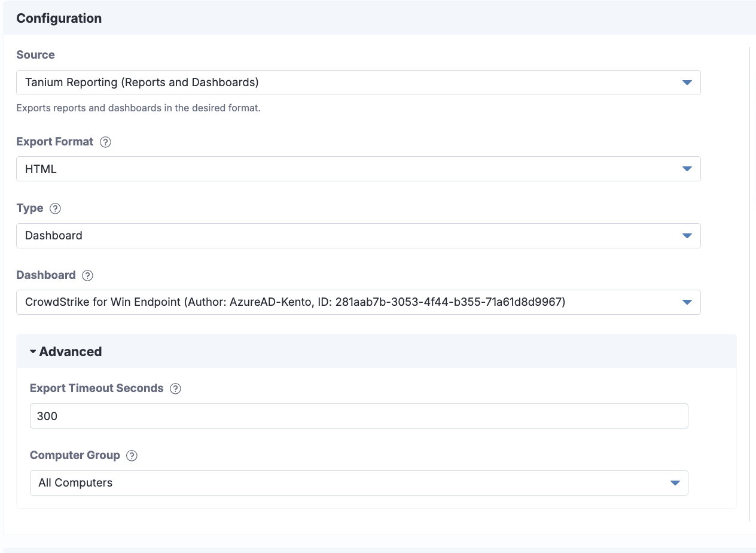Click the Export Timeout Seconds label
This screenshot has height=553, width=756.
point(96,388)
